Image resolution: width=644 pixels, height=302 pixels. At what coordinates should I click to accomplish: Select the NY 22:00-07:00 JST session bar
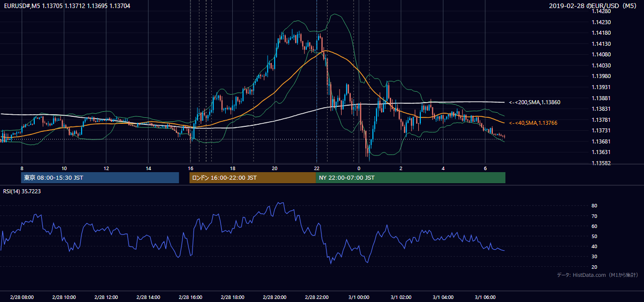[411, 178]
